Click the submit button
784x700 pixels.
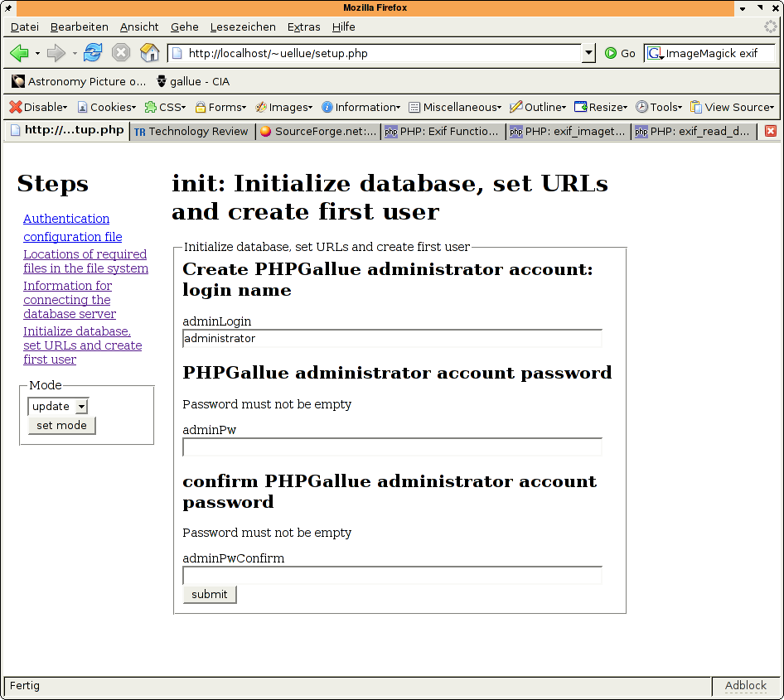(209, 594)
